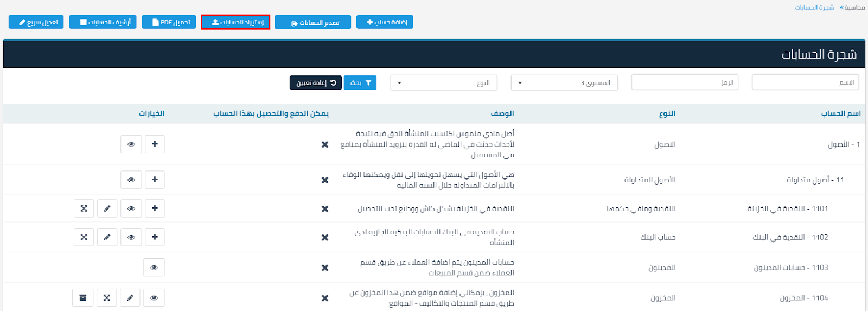Image resolution: width=868 pixels, height=311 pixels.
Task: Open أرشيف الحسابات archive button
Action: click(x=103, y=22)
